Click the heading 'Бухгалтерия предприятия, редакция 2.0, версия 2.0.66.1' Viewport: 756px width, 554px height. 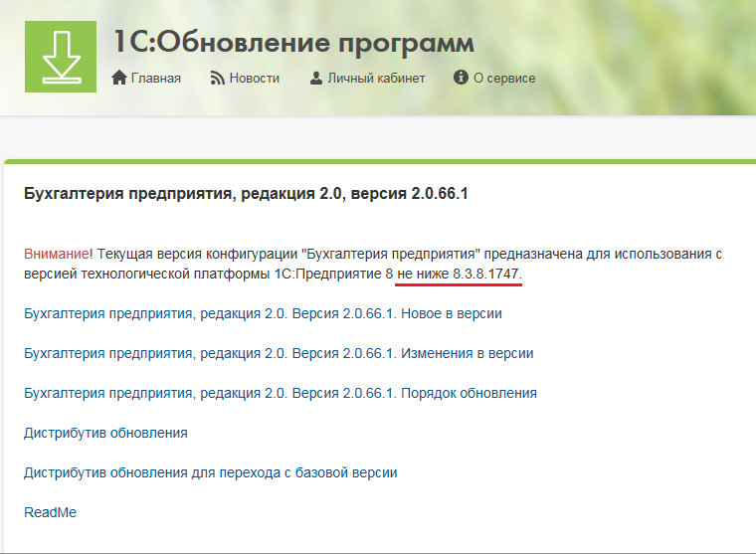click(246, 194)
